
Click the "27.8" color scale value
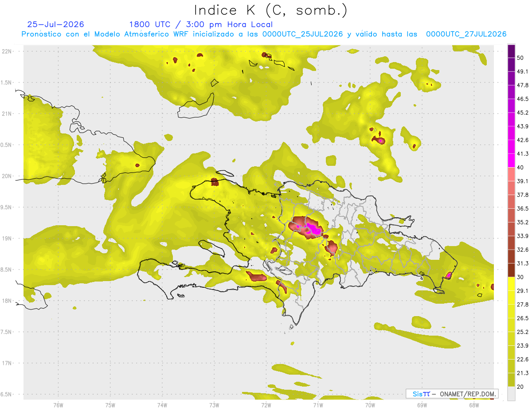523,305
